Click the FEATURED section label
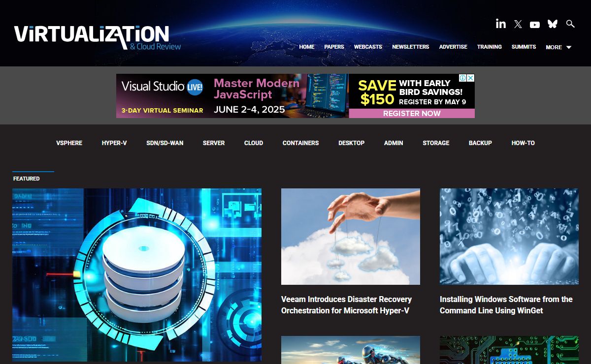This screenshot has width=591, height=364. tap(27, 179)
